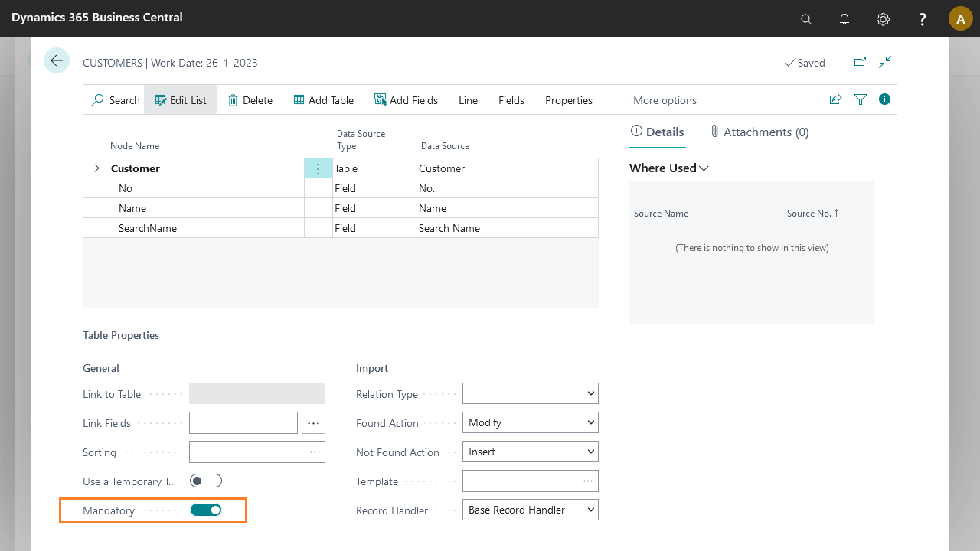This screenshot has height=551, width=980.
Task: Select the No node row
Action: 205,188
